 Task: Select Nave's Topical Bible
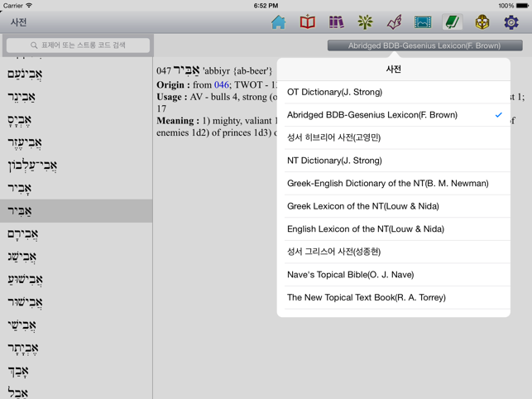coord(394,275)
